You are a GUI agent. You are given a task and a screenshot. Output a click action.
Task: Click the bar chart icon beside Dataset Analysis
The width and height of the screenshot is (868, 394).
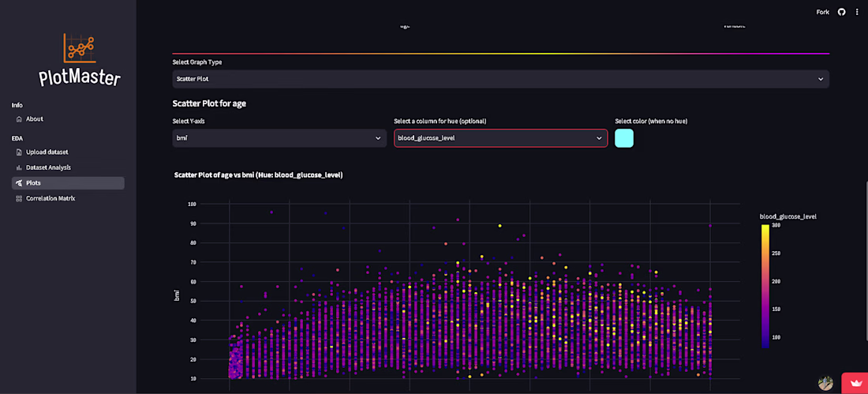(x=20, y=167)
